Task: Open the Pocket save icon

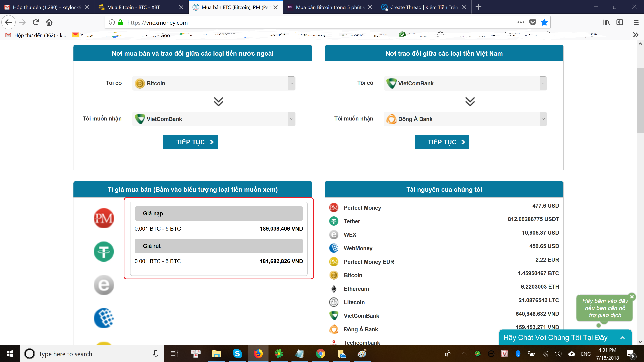Action: click(x=532, y=22)
